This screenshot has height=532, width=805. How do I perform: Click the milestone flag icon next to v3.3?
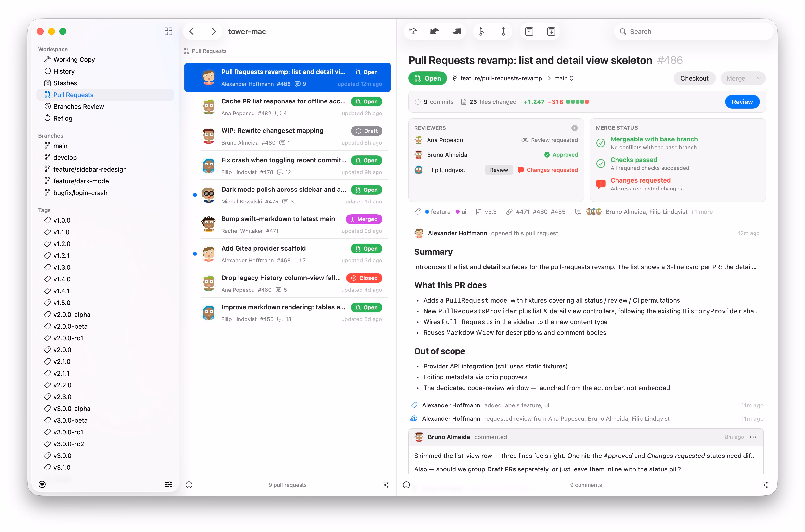tap(479, 212)
